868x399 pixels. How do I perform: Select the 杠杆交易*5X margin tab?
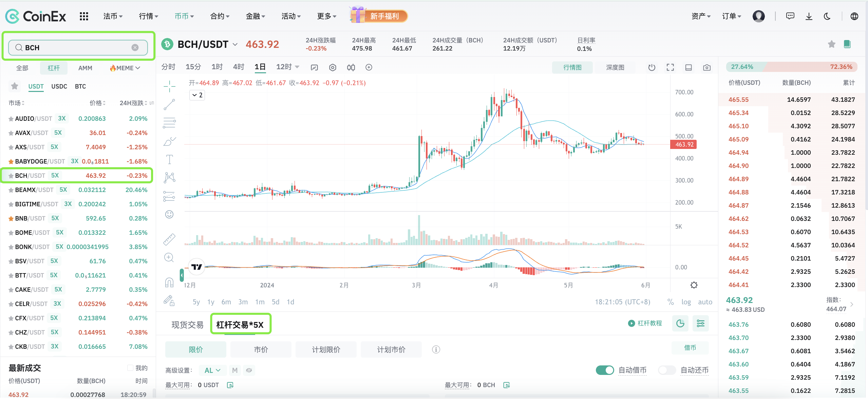240,325
